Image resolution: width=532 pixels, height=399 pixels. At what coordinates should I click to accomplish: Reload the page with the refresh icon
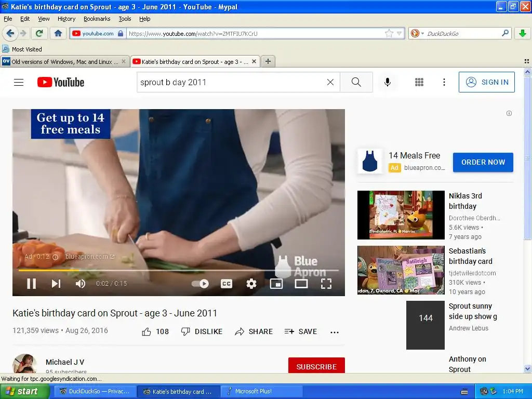39,33
